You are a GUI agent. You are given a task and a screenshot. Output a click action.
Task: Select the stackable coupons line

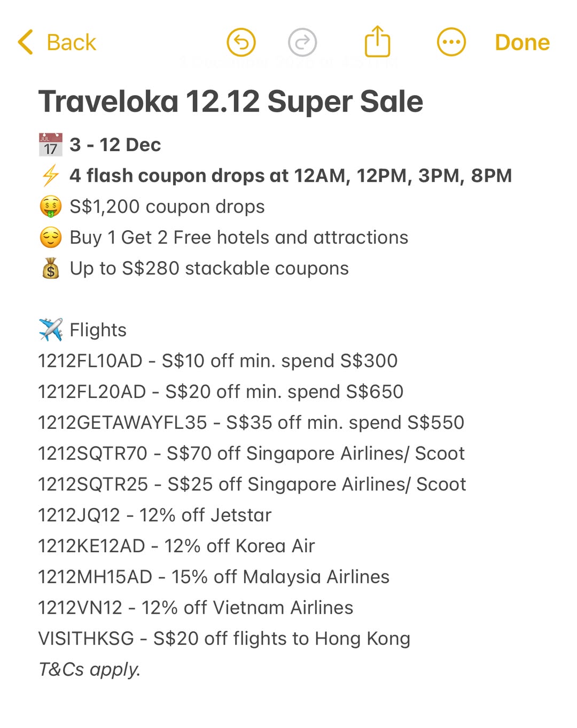coord(208,268)
